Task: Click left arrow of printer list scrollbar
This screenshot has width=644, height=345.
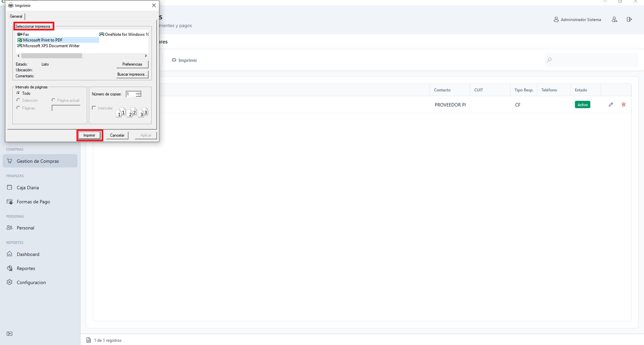Action: [19, 56]
